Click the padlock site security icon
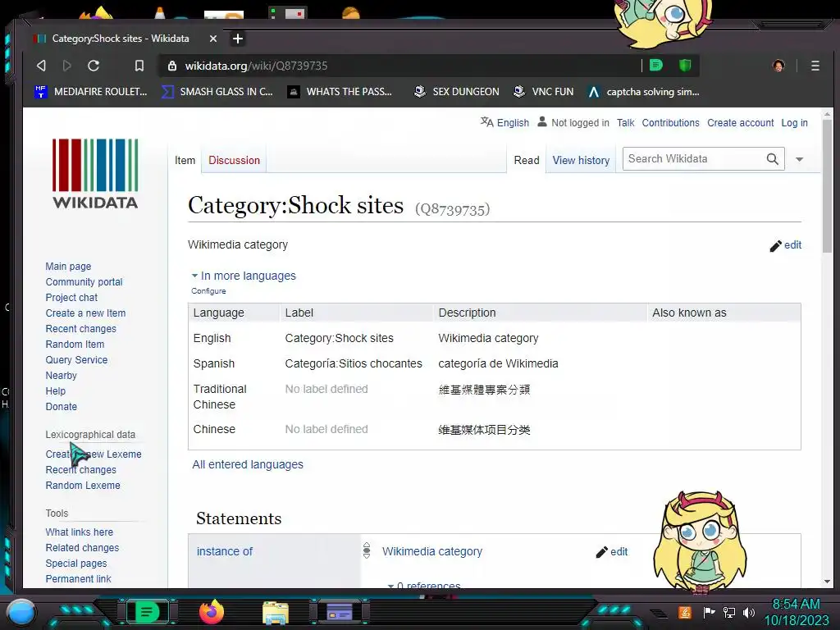 pos(172,66)
